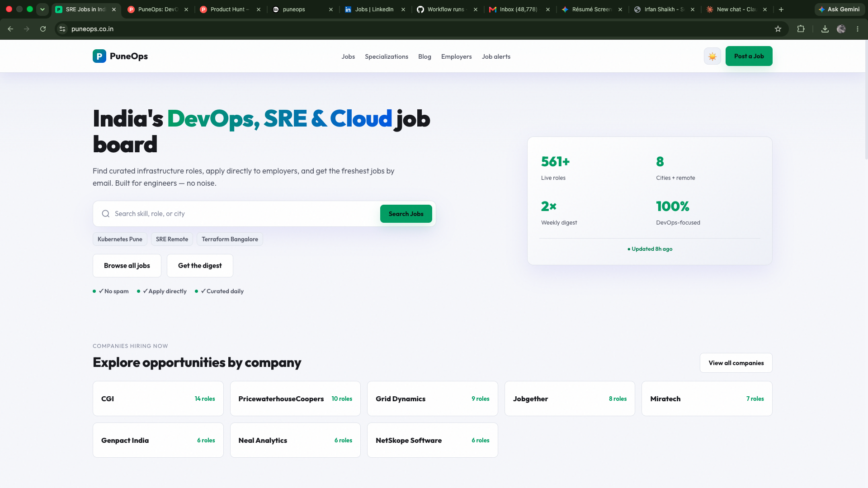868x488 pixels.
Task: Click the address bar URL puneops.co.in
Action: (92, 29)
